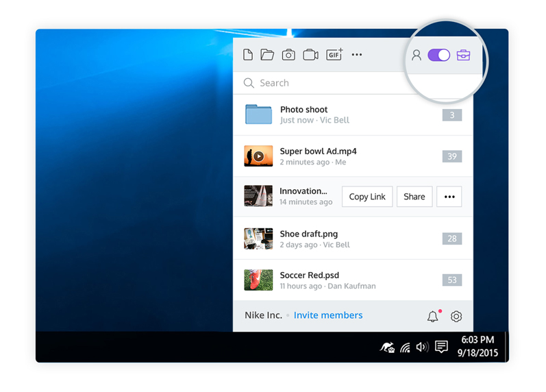Open the toolbar three-dots overflow menu
The width and height of the screenshot is (546, 392).
click(357, 55)
